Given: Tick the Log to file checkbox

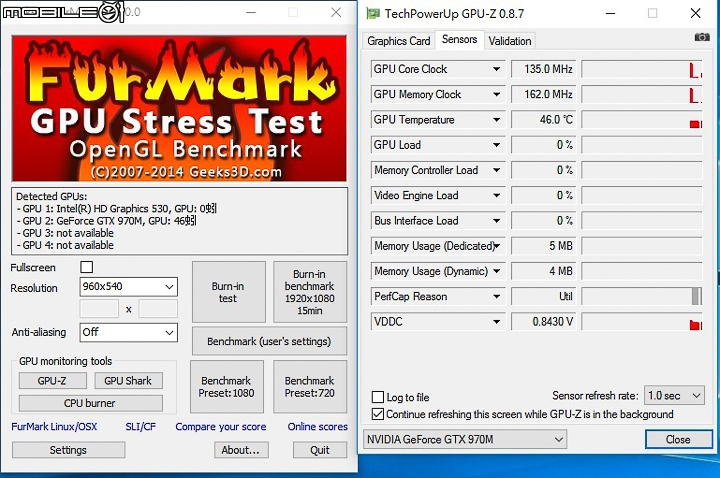Looking at the screenshot, I should tap(377, 397).
